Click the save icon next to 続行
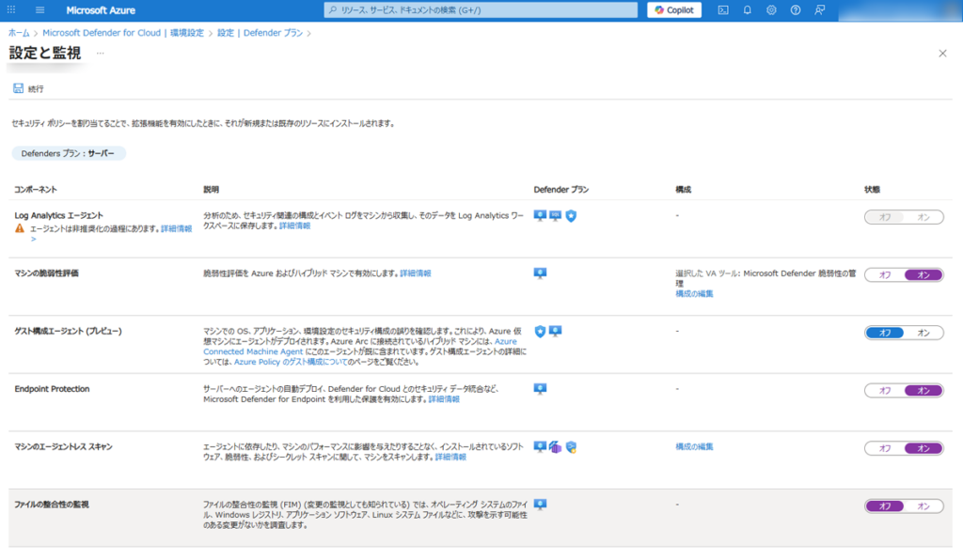This screenshot has width=963, height=560. (18, 88)
